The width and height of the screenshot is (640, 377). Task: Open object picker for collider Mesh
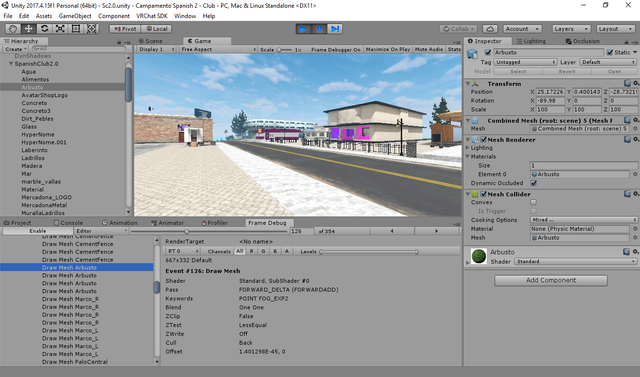point(635,238)
